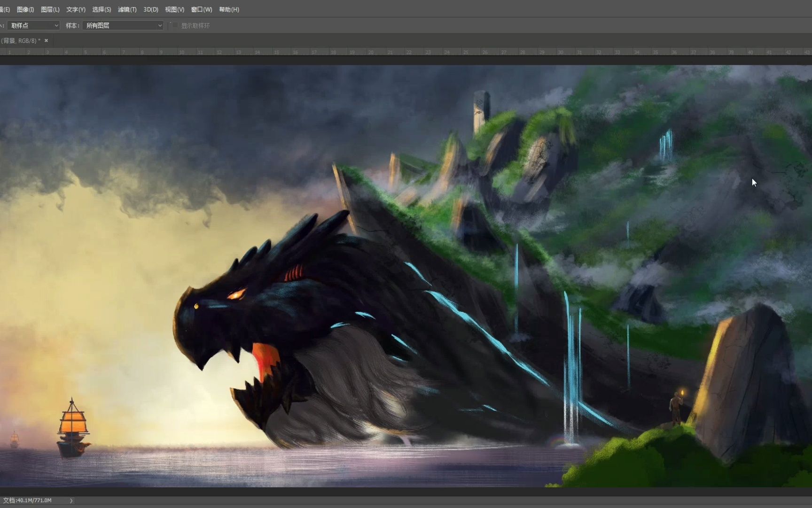812x508 pixels.
Task: Open the 图层(L) menu
Action: coord(50,9)
